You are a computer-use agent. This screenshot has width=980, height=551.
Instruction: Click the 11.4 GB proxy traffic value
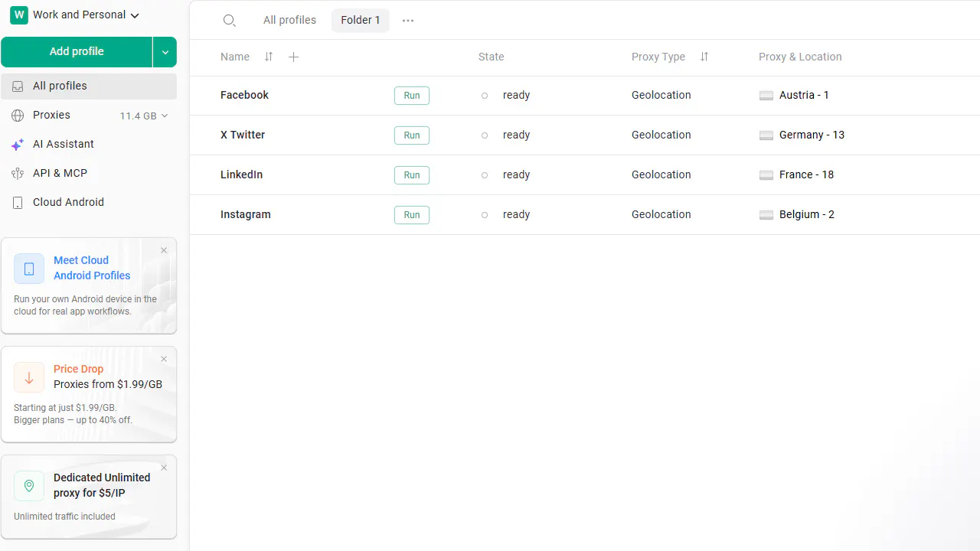(138, 116)
